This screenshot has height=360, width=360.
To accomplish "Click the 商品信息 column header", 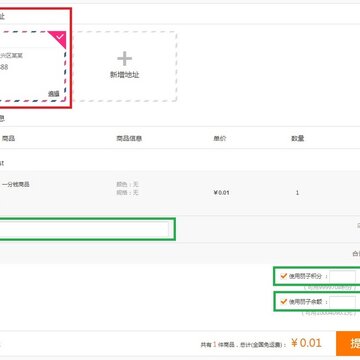I will pyautogui.click(x=129, y=138).
